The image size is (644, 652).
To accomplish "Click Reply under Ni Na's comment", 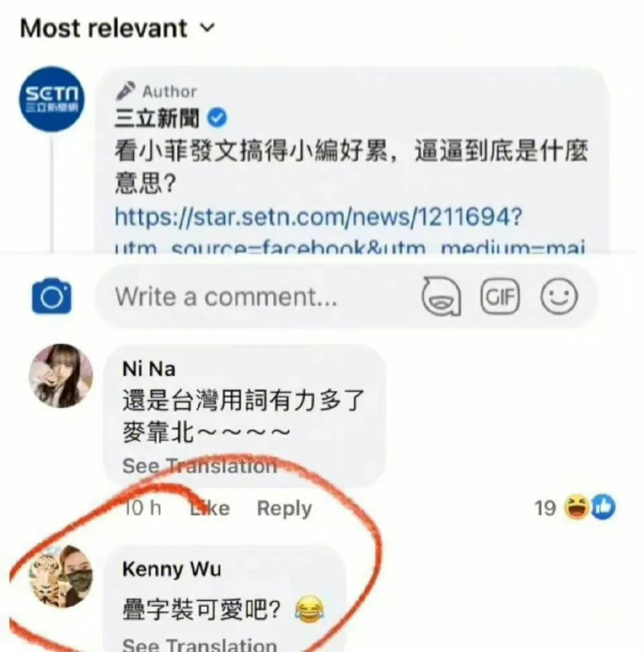I will click(x=284, y=508).
